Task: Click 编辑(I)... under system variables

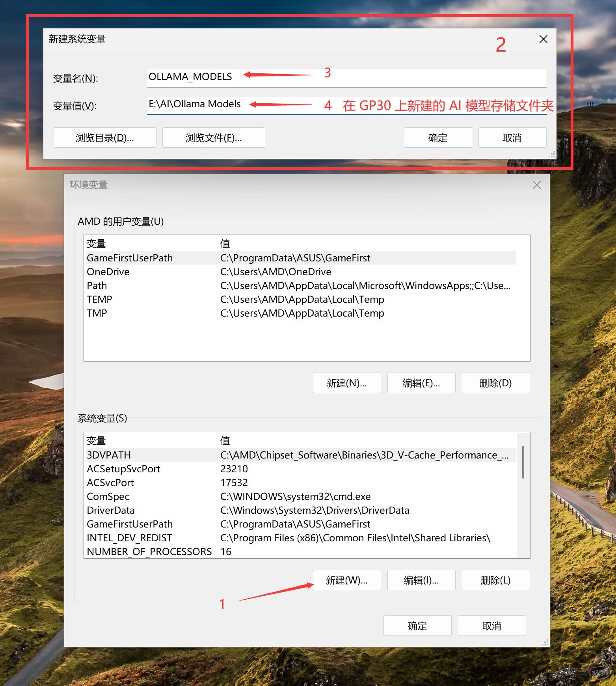Action: (x=421, y=580)
